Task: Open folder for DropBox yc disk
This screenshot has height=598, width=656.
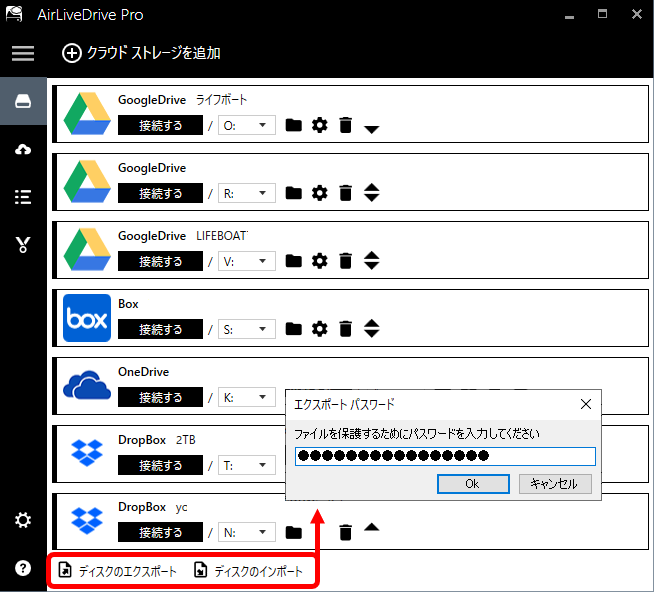Action: (293, 533)
